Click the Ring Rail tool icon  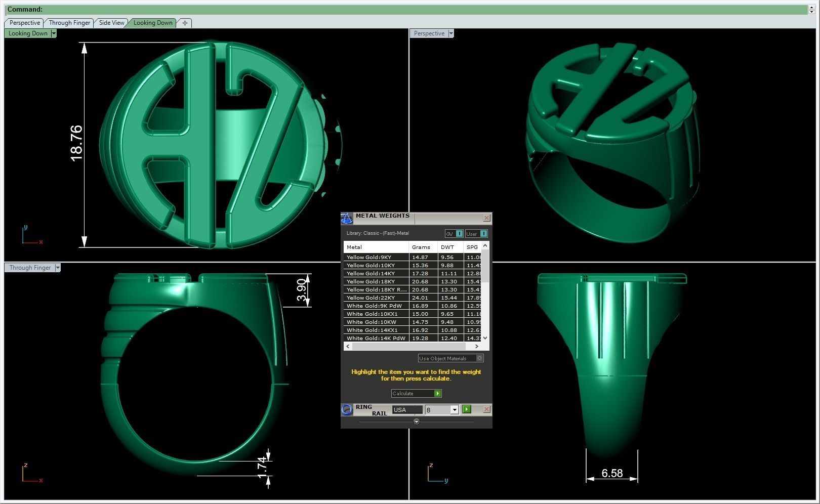point(347,409)
